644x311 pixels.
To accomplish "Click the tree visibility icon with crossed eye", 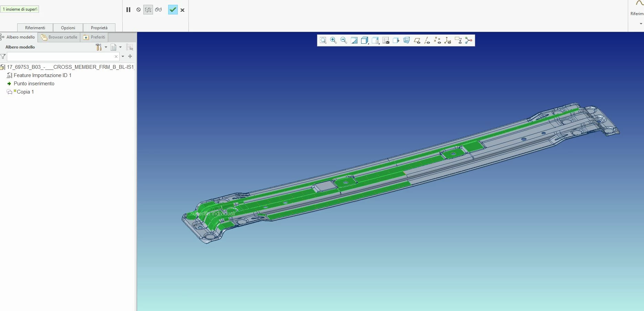I will point(130,47).
